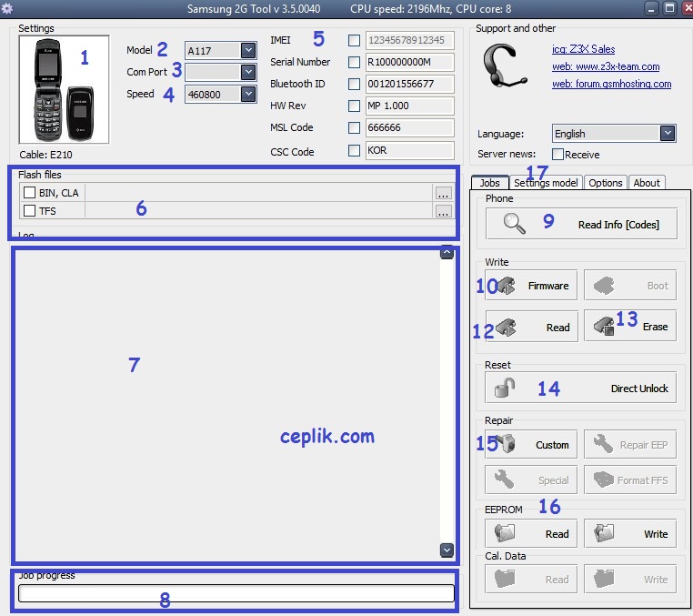
Task: Click the Format FFS chip icon
Action: (604, 479)
